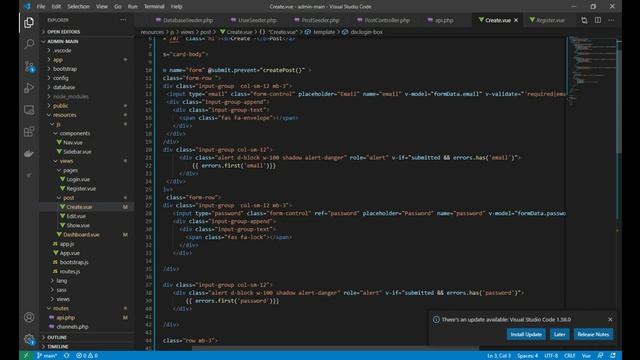Screen dimensions: 640x360
Task: Click the template breadcrumb segment
Action: (324, 32)
